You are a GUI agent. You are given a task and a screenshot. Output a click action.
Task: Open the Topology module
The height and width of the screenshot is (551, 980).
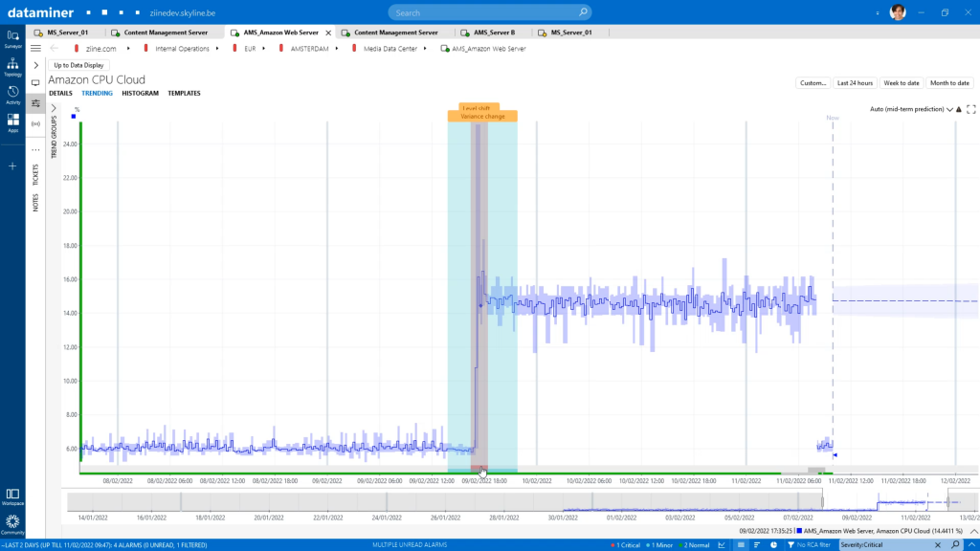click(x=12, y=67)
